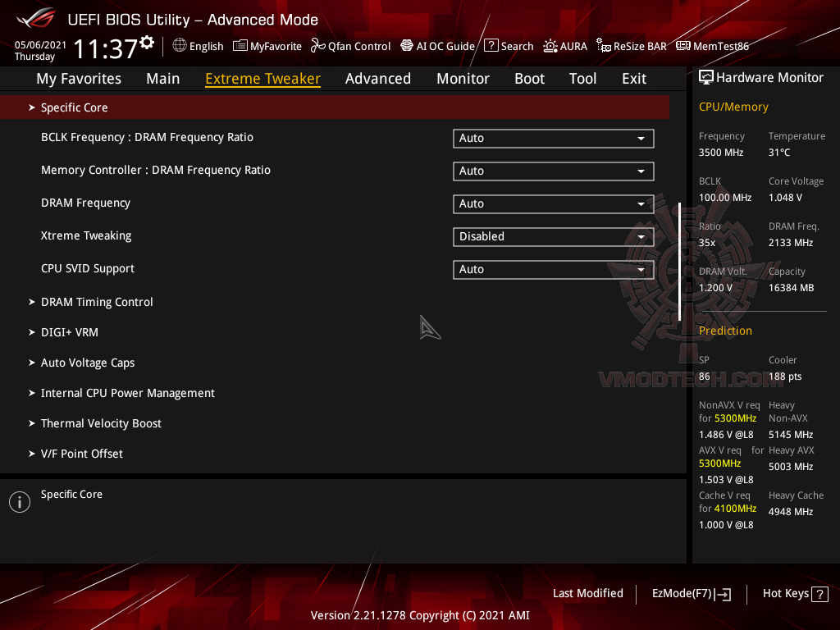This screenshot has width=840, height=630.
Task: Click the 5145 MHz Heavy Non-AVX value
Action: tap(791, 435)
